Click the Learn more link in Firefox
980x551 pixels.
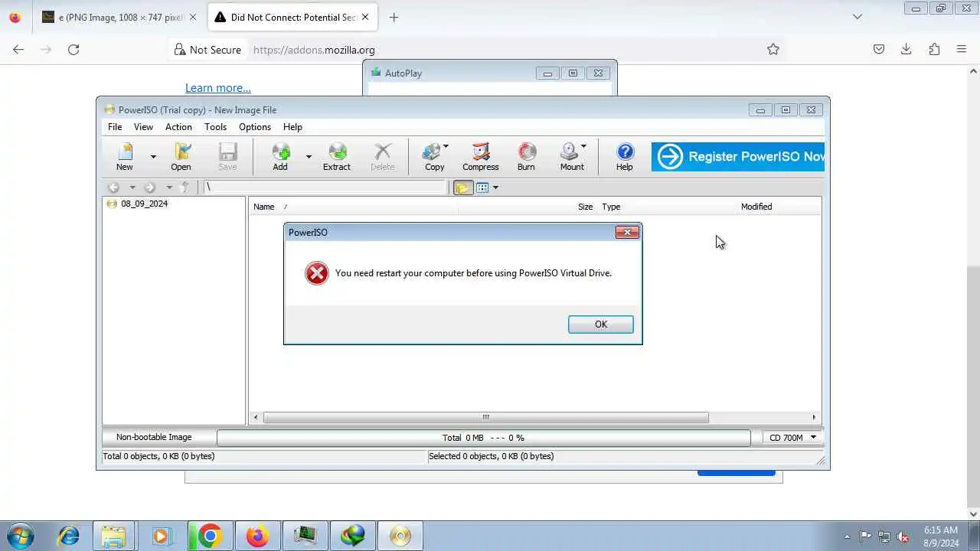218,88
